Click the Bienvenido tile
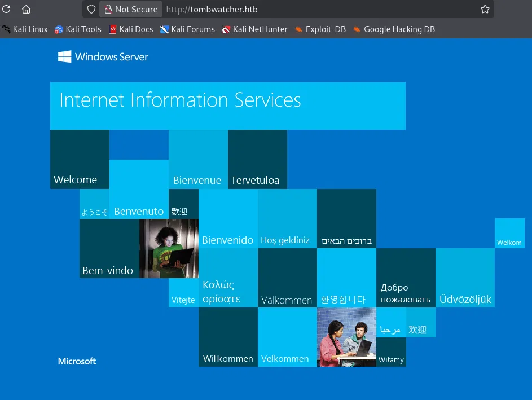This screenshot has width=532, height=400. pyautogui.click(x=228, y=218)
